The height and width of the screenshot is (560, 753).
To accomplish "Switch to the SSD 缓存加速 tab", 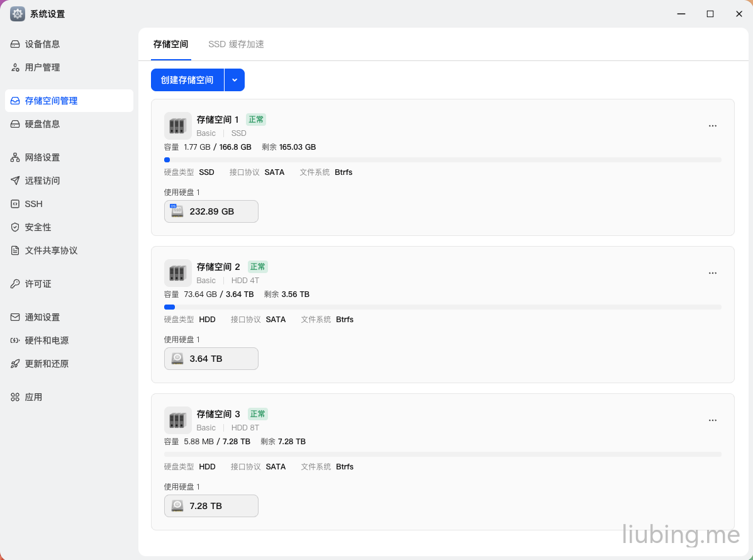I will click(236, 44).
